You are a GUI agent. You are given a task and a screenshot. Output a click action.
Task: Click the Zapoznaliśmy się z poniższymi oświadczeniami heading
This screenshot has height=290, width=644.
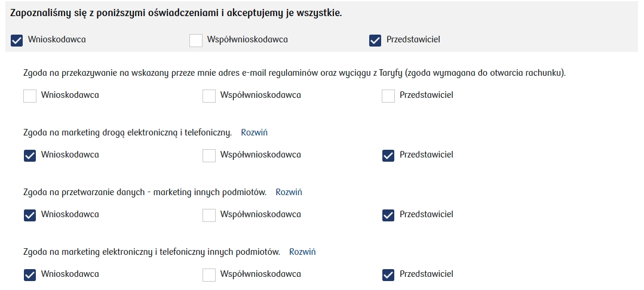pyautogui.click(x=176, y=13)
